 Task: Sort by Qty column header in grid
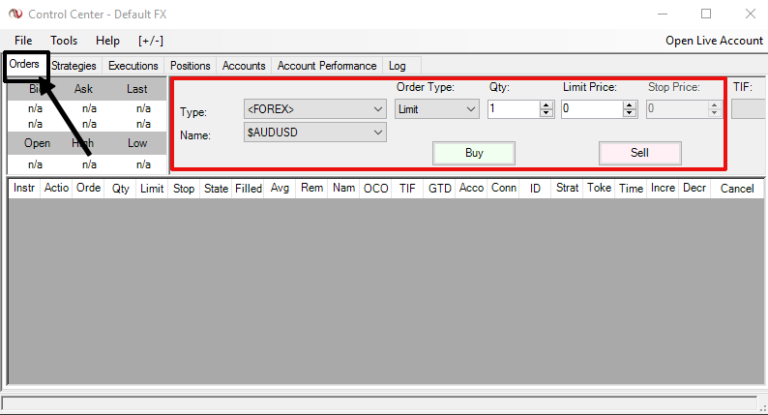click(120, 188)
